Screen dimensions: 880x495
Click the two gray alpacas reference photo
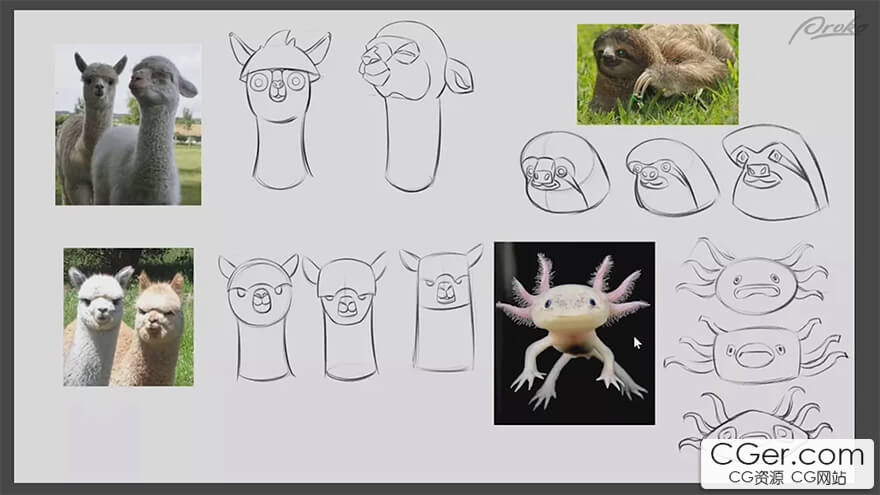128,125
